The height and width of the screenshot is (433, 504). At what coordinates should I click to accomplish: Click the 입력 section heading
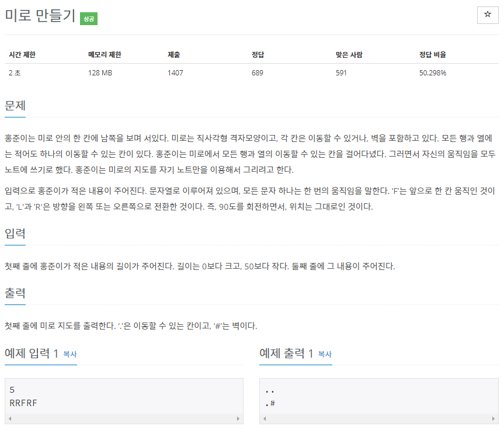pos(15,233)
